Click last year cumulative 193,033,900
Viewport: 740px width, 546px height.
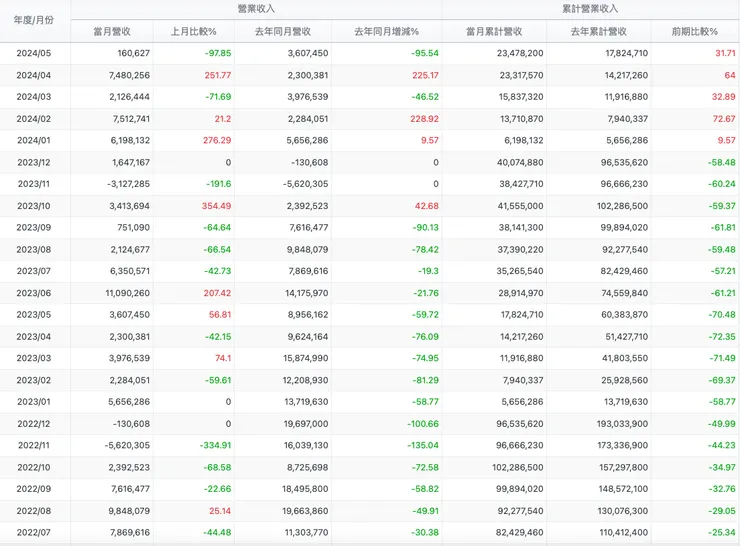(x=622, y=424)
